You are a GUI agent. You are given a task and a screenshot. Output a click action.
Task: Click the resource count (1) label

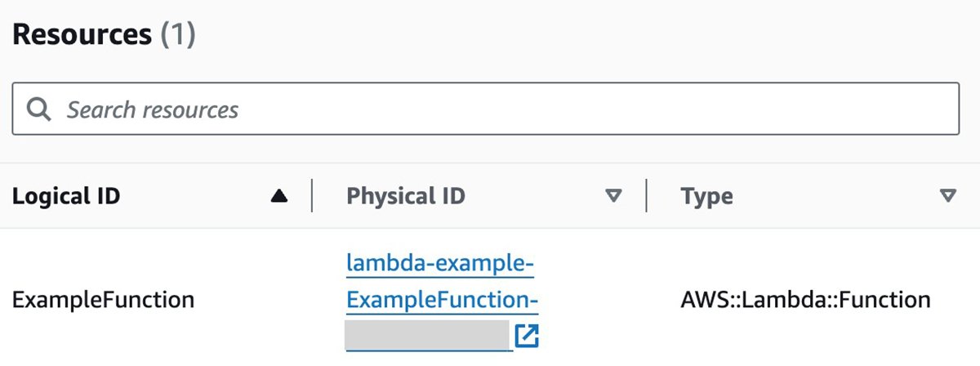click(177, 34)
